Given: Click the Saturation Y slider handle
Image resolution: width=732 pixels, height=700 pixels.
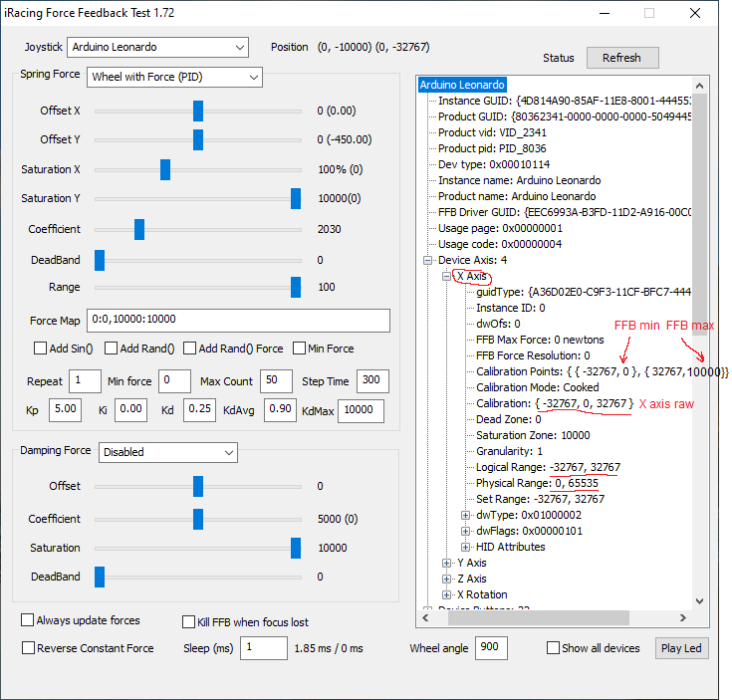Looking at the screenshot, I should coord(296,199).
